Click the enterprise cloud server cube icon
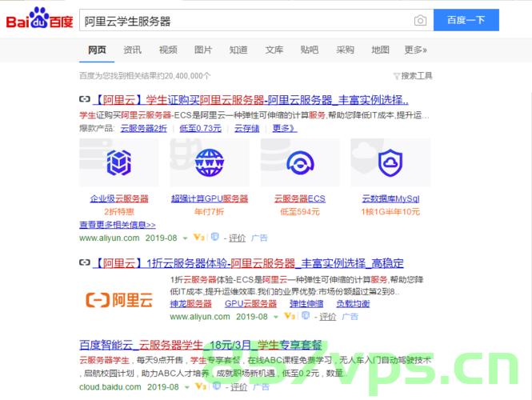The height and width of the screenshot is (400, 532). coord(118,163)
